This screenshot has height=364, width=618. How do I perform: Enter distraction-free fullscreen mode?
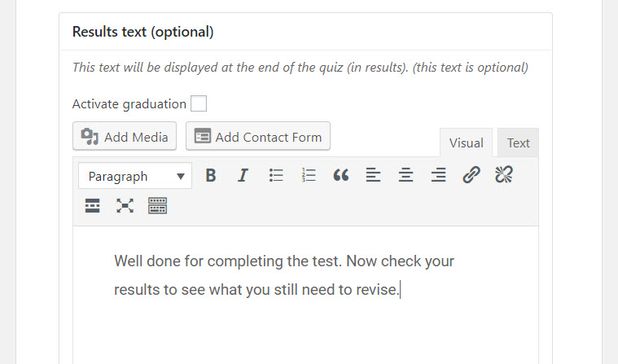125,206
